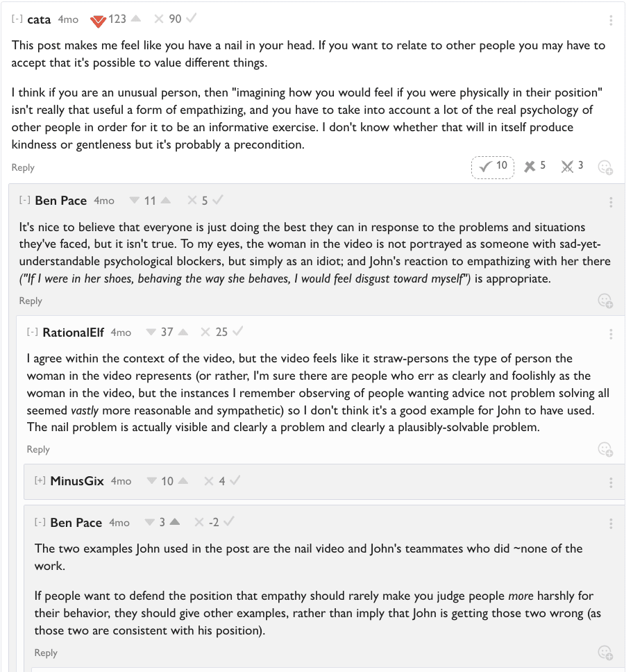Open three-dot menu on RationalElf's comment
The height and width of the screenshot is (672, 633).
611,334
